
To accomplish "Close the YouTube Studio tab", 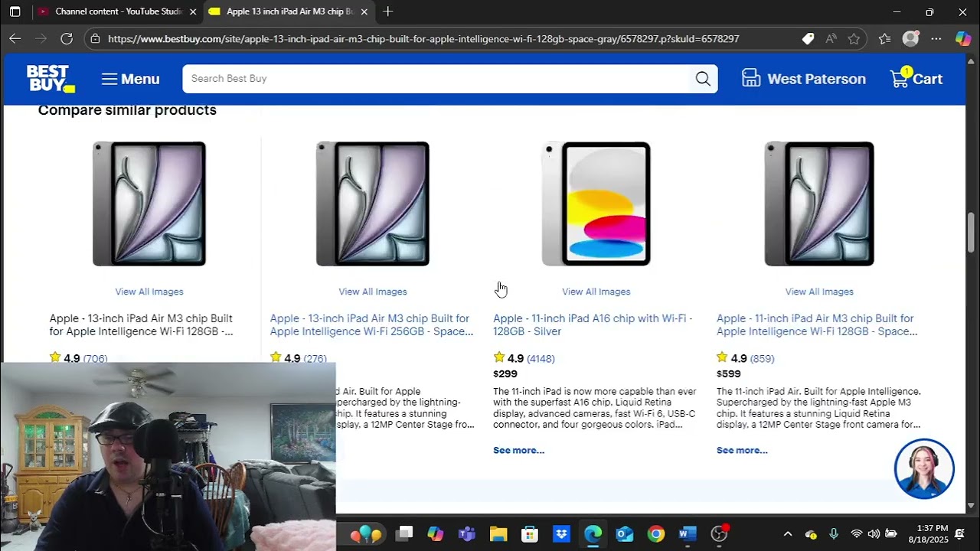I will click(193, 11).
